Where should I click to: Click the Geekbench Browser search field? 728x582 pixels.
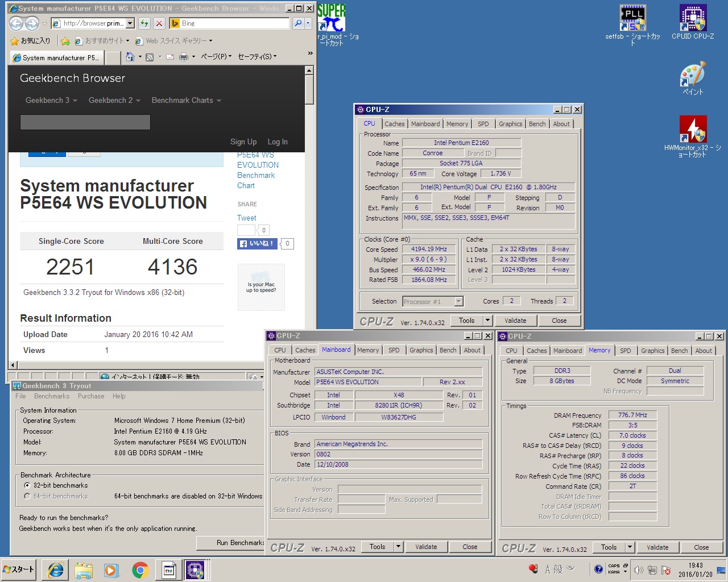[85, 122]
